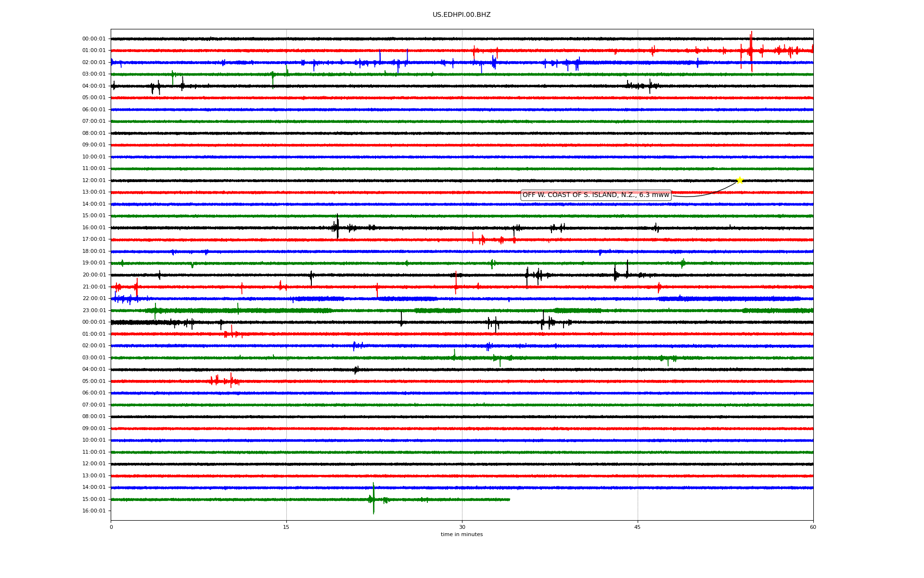Select the 23:00:01 trace time label

(94, 311)
